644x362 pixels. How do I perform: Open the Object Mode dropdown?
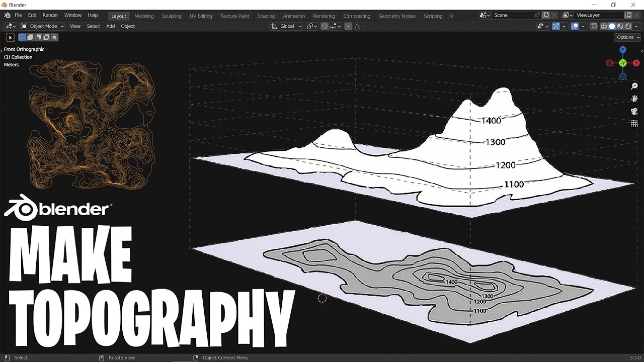point(43,26)
